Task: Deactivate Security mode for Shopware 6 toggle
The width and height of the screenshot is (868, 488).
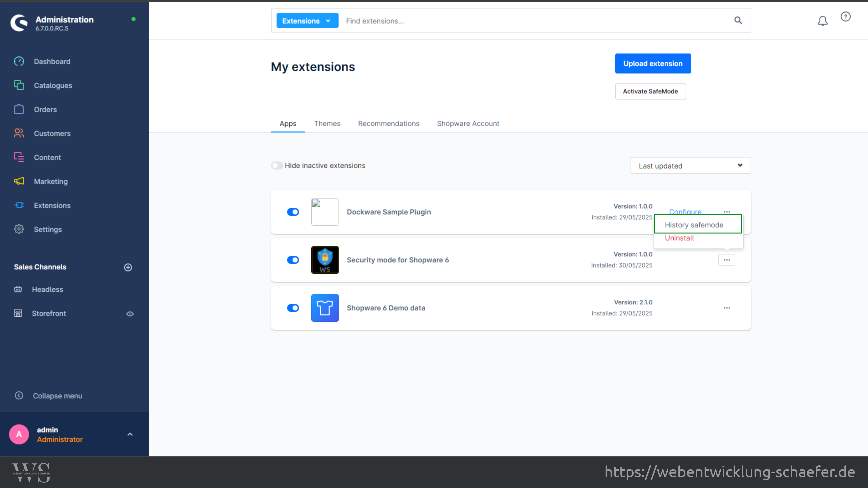Action: 293,260
